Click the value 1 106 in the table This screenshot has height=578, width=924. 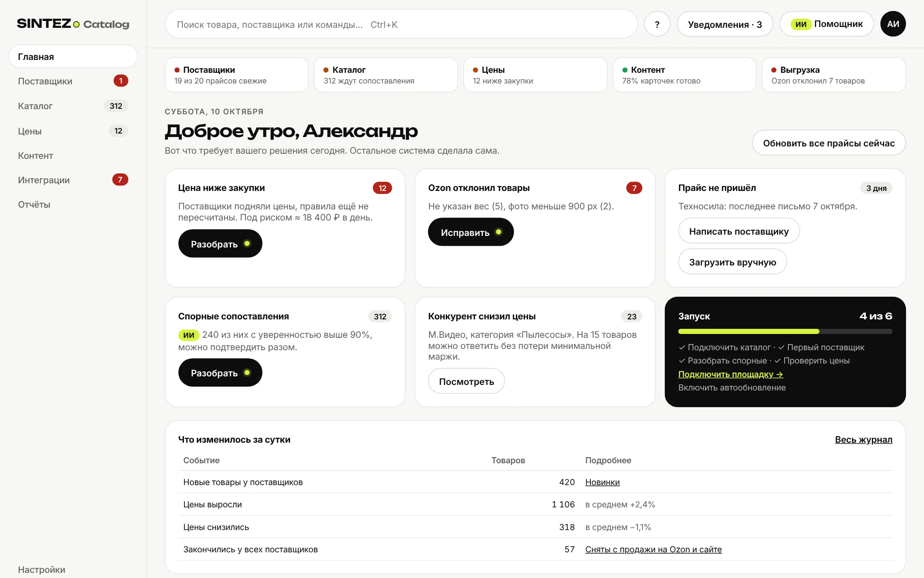563,504
